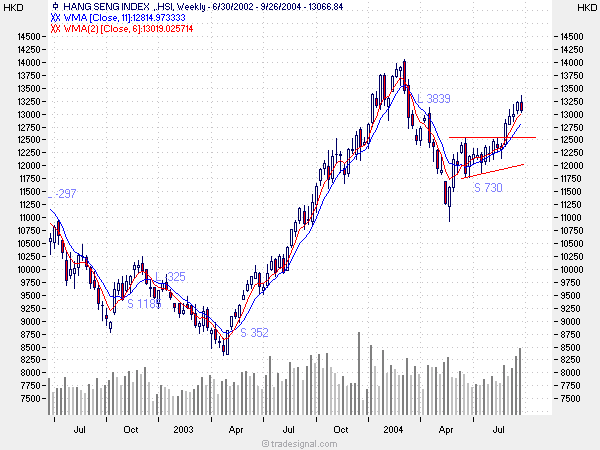Click the blue XX marker beside WMA [Close, 11]
The image size is (600, 450).
[x=55, y=18]
